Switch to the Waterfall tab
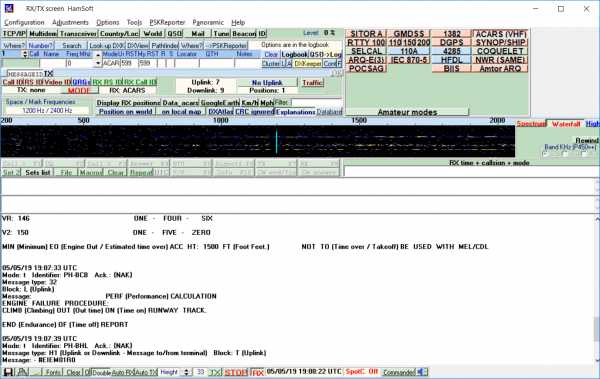The height and width of the screenshot is (379, 600). pos(566,124)
